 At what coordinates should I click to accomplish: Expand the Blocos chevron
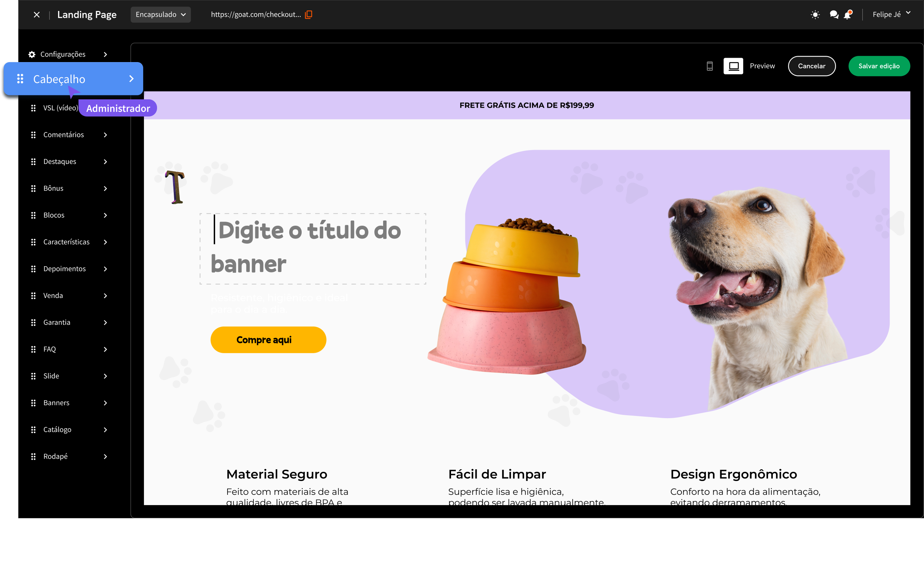coord(105,215)
